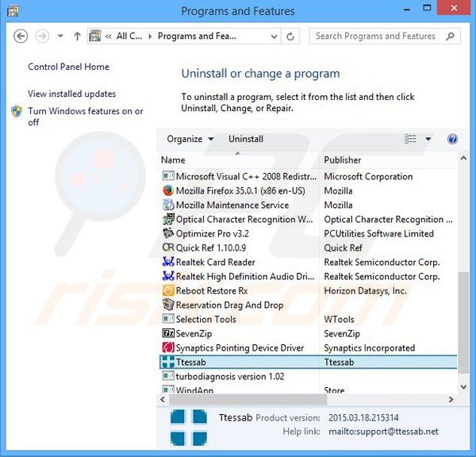Click 'PCUtilities Software Limited' publisher cell
This screenshot has width=476, height=457.
(x=378, y=233)
